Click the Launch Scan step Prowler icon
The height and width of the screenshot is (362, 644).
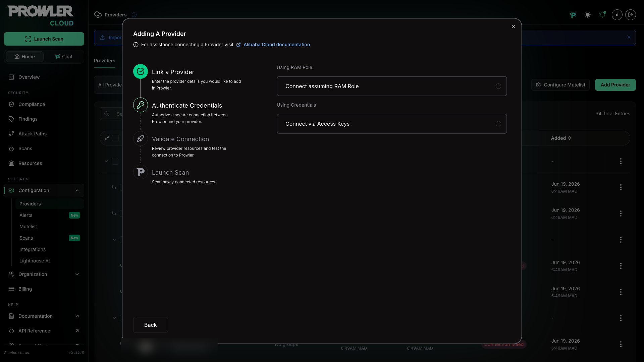point(141,172)
